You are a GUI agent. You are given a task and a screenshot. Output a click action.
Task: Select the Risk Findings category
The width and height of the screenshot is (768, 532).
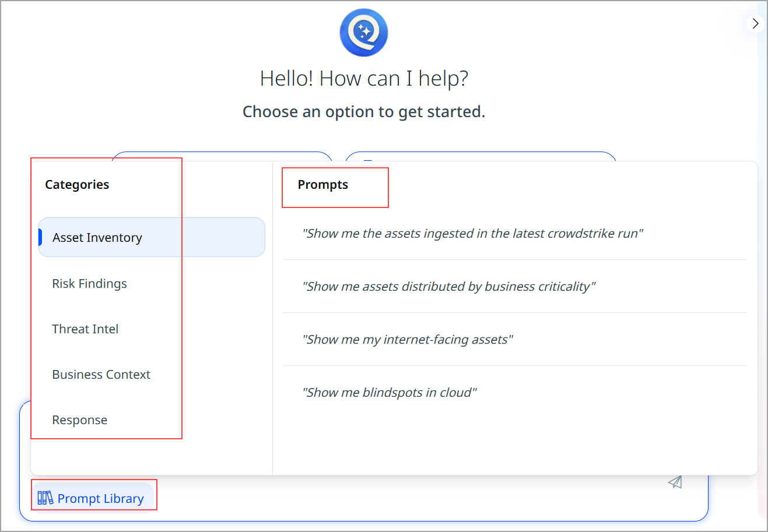pyautogui.click(x=89, y=284)
